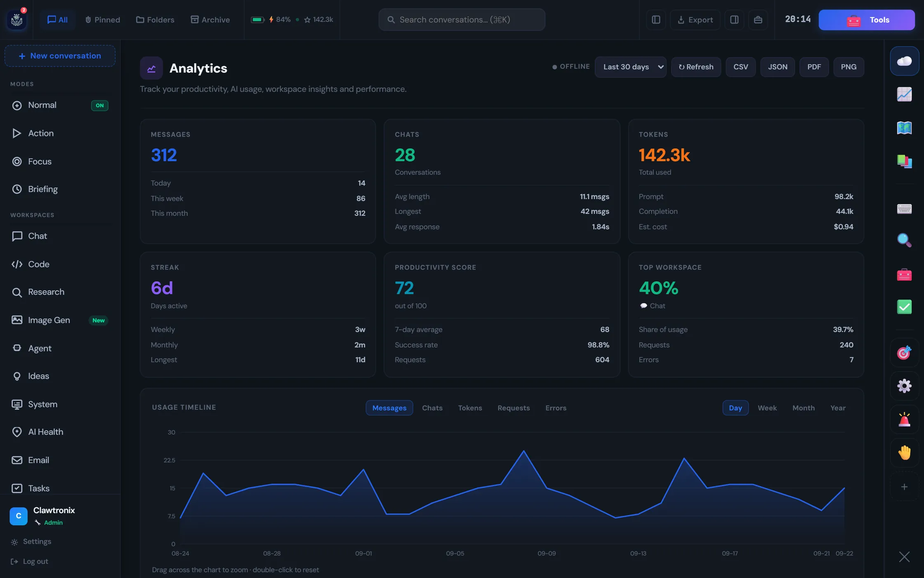The height and width of the screenshot is (578, 924).
Task: Open the magnifying glass icon in right dock
Action: click(x=904, y=240)
